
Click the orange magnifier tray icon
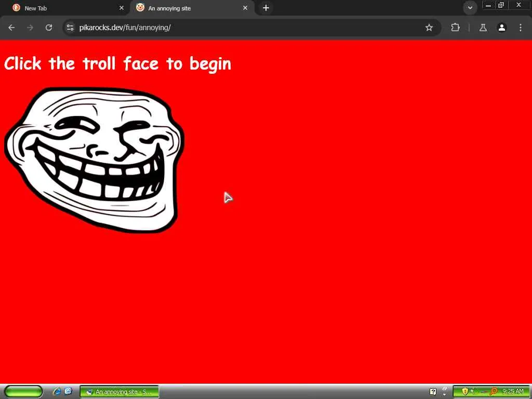(x=494, y=391)
